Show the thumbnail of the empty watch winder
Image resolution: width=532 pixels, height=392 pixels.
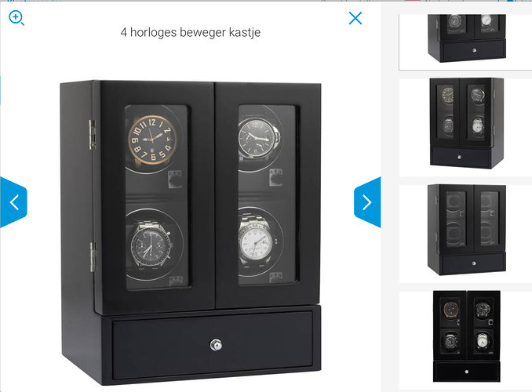(x=467, y=230)
